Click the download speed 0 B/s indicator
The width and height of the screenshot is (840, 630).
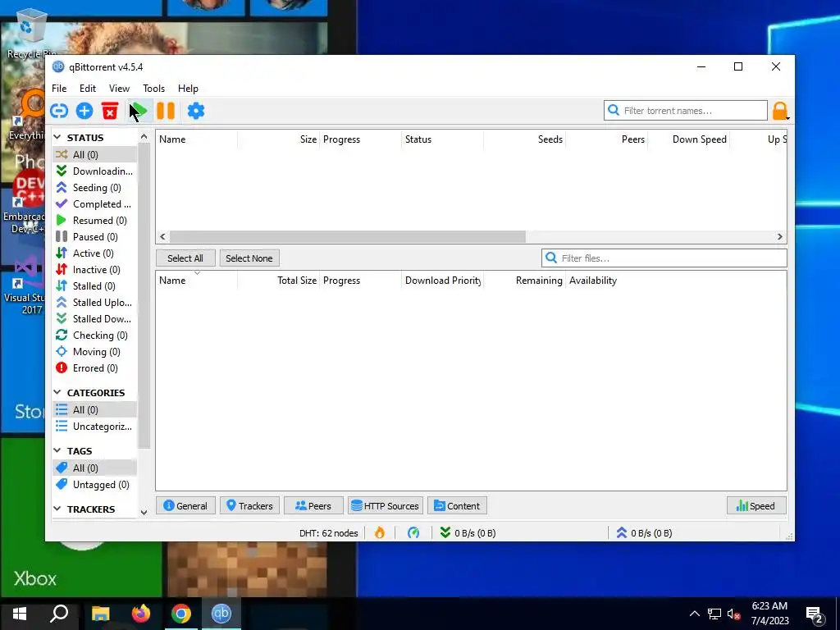(468, 533)
